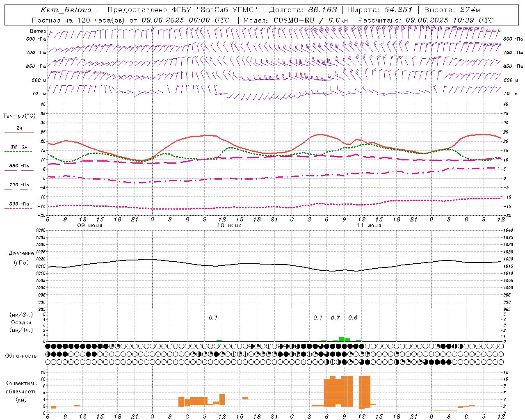Click the solid red 2м legend line sample
525x420 pixels.
[19, 133]
